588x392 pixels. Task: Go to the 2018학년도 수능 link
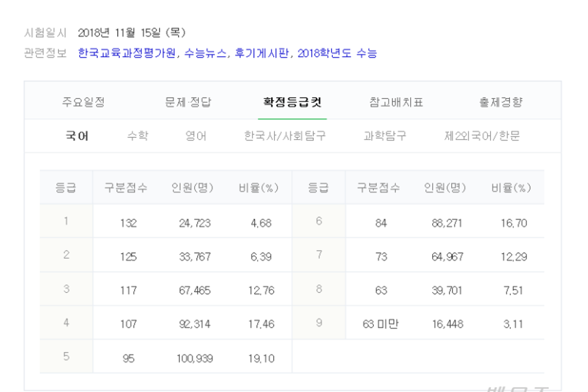pos(337,53)
